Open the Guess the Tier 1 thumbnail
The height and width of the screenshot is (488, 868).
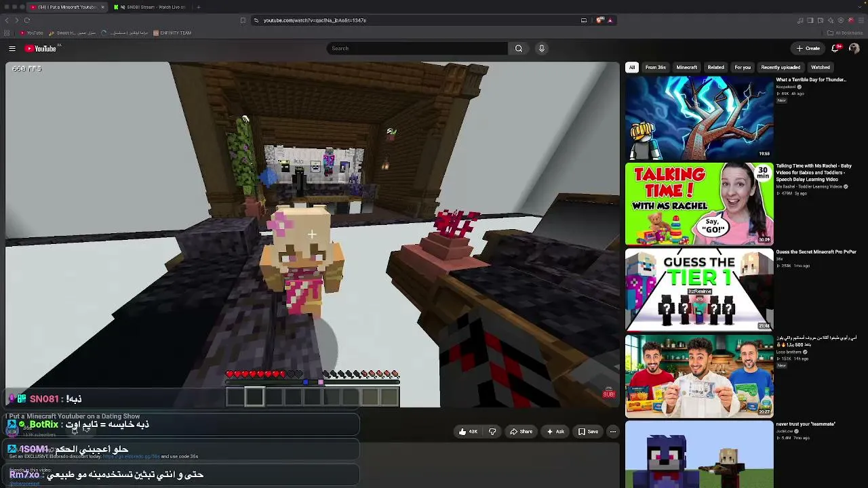pos(699,289)
